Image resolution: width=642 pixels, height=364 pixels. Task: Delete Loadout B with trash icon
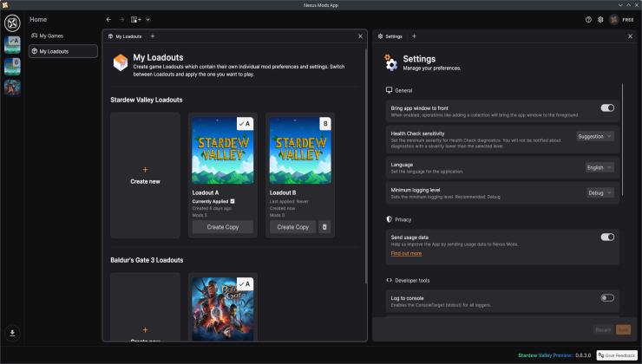(x=324, y=227)
